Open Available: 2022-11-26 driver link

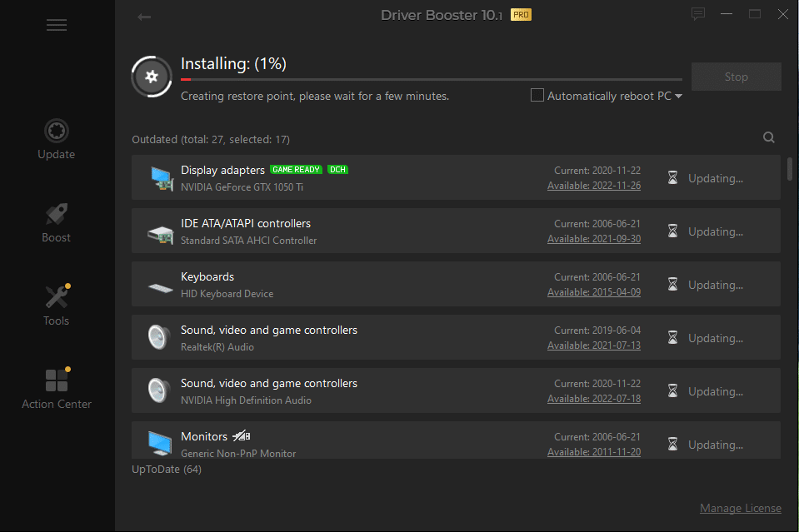click(x=594, y=186)
